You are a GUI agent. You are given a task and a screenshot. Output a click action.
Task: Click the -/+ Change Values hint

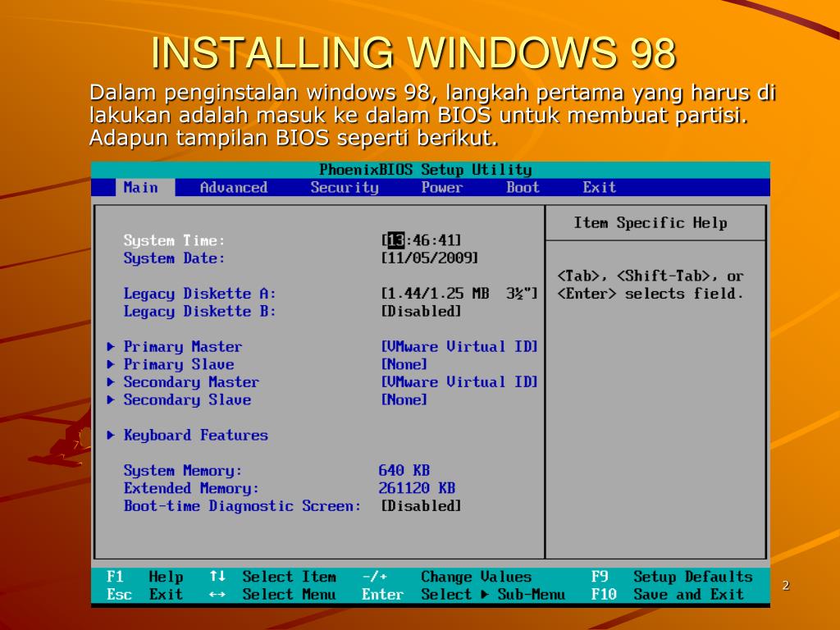(447, 577)
